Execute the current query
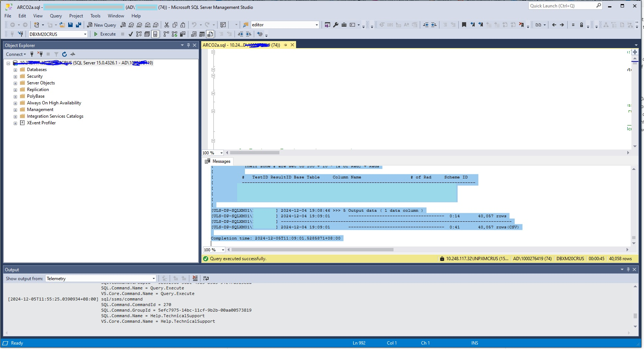Viewport: 644px width, 349px height. 104,34
